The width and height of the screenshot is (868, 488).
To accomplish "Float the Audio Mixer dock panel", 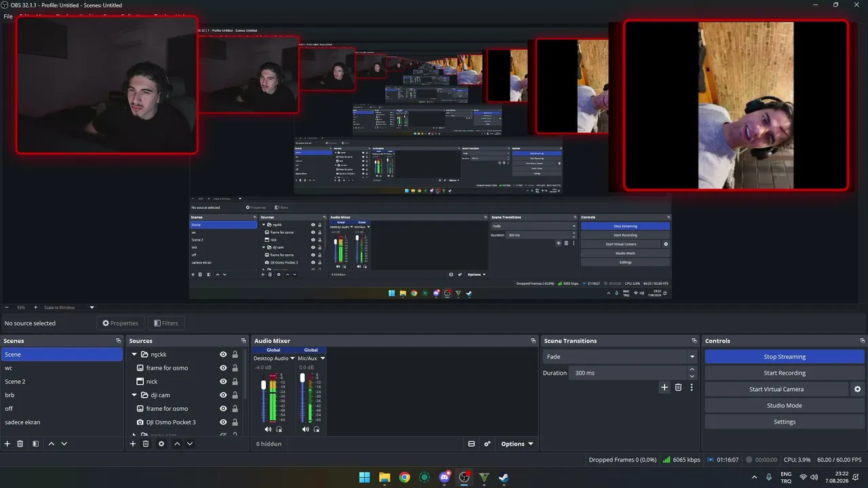I will pos(533,341).
